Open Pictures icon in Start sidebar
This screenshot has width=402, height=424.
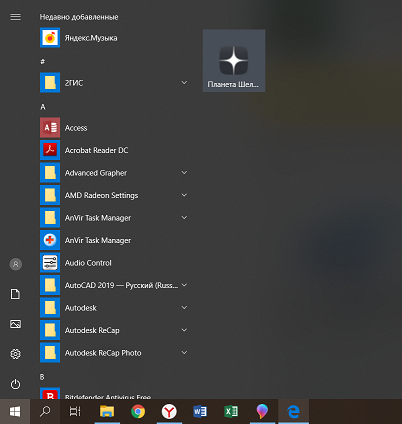(x=15, y=324)
